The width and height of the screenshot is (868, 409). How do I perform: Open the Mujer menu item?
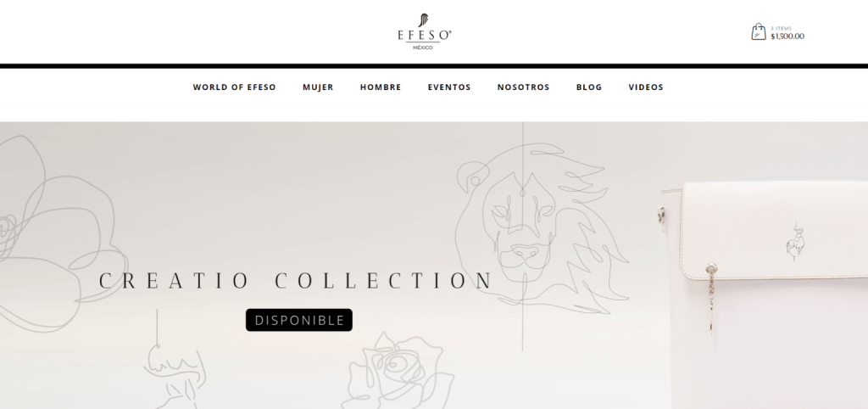point(318,87)
